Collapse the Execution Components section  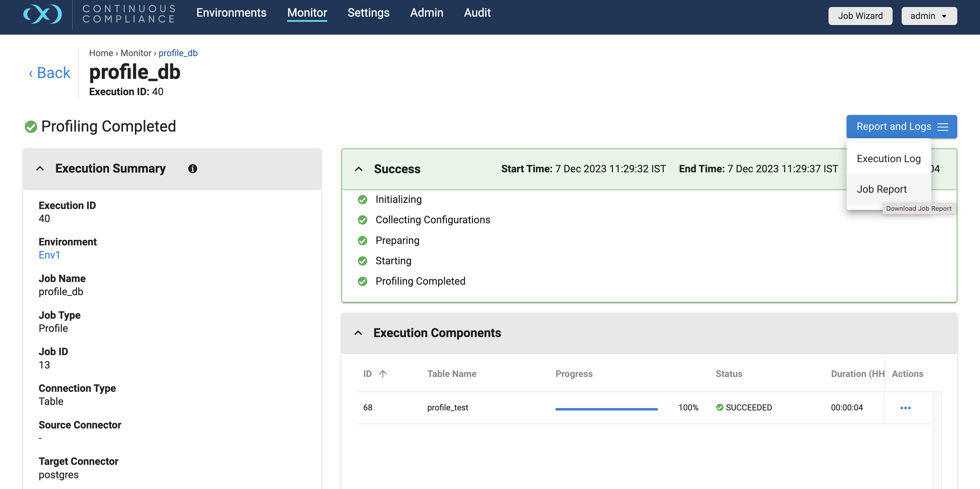[x=358, y=333]
